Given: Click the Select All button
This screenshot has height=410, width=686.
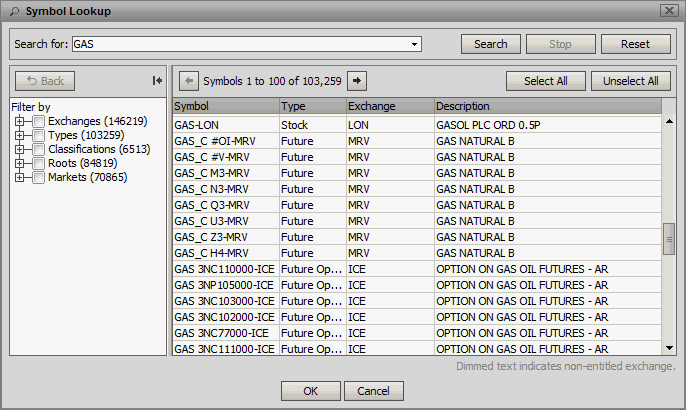Looking at the screenshot, I should pyautogui.click(x=546, y=81).
